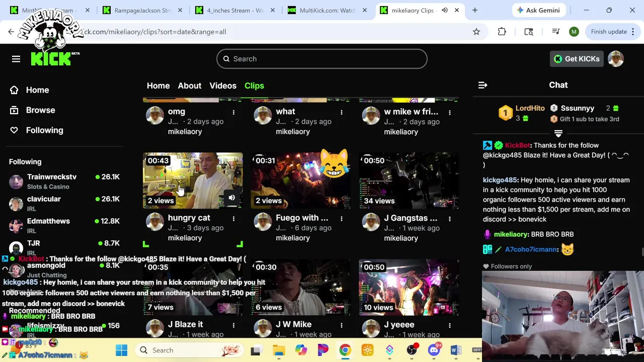Expand the chat leaderboard chevron
The height and width of the screenshot is (362, 644).
[x=558, y=133]
